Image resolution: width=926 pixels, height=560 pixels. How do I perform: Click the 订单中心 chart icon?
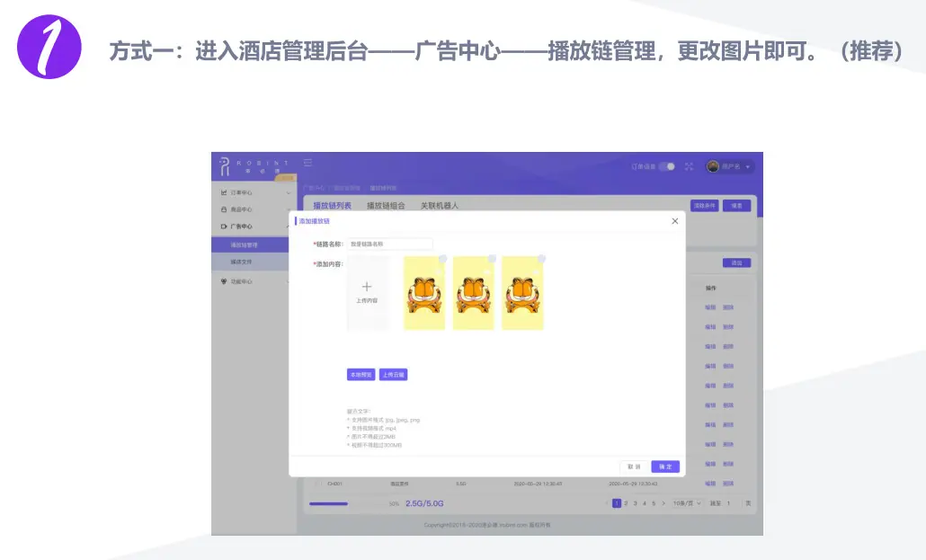point(224,192)
